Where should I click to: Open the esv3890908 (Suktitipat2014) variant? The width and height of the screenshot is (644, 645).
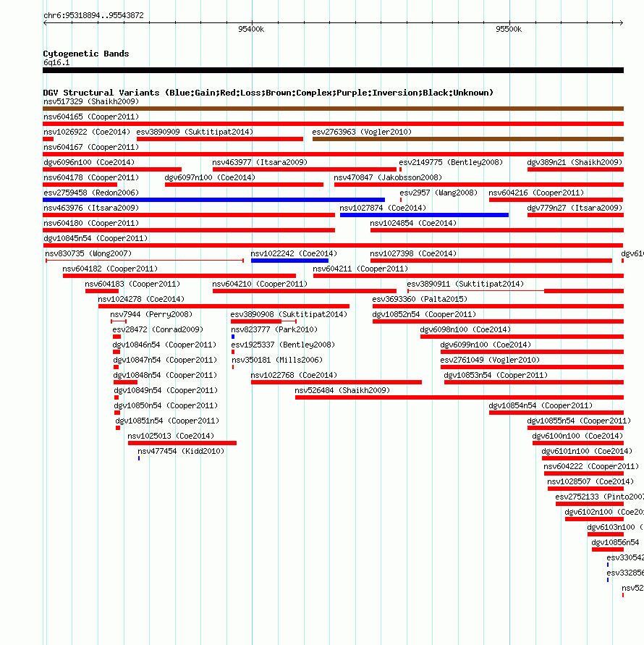click(289, 315)
